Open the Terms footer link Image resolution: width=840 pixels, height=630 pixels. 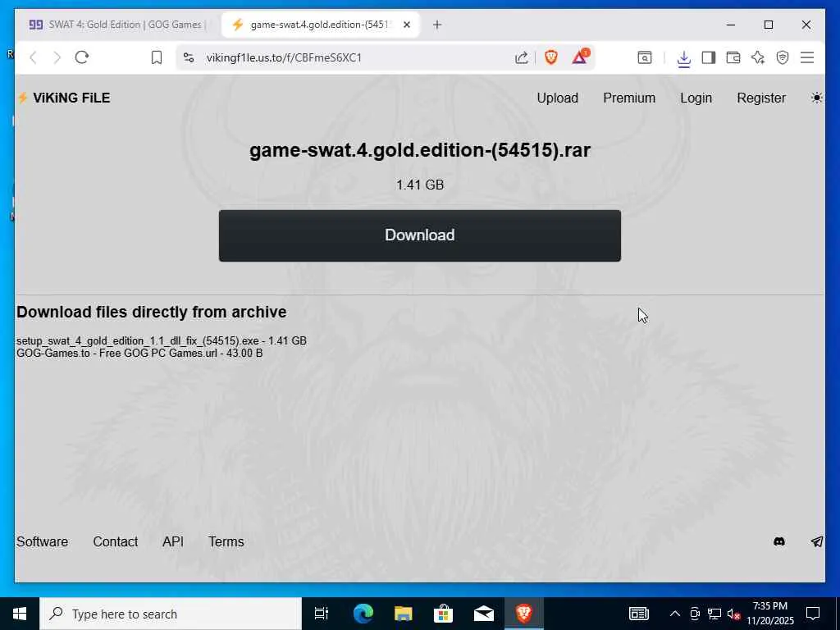tap(226, 541)
